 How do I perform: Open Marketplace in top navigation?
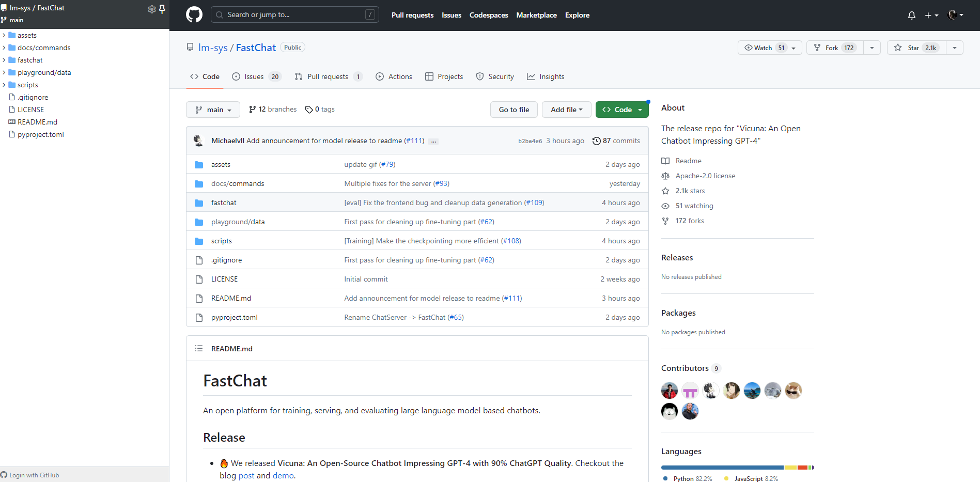(536, 15)
